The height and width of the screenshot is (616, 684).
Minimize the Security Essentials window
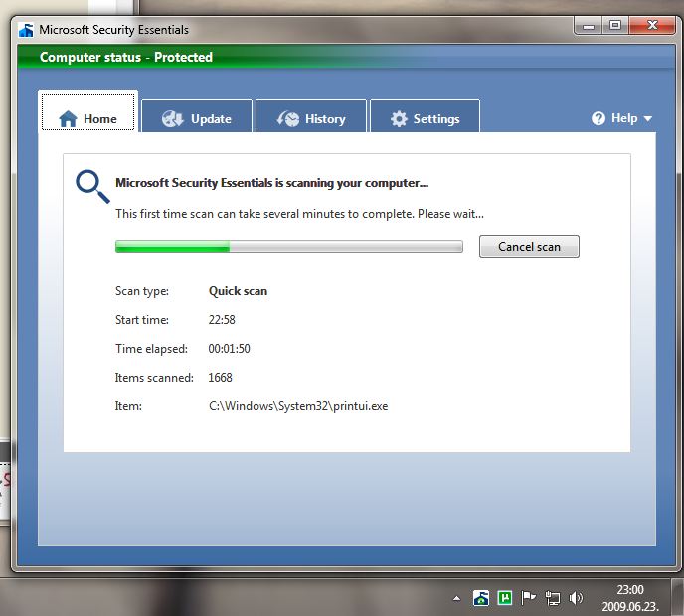coord(589,26)
